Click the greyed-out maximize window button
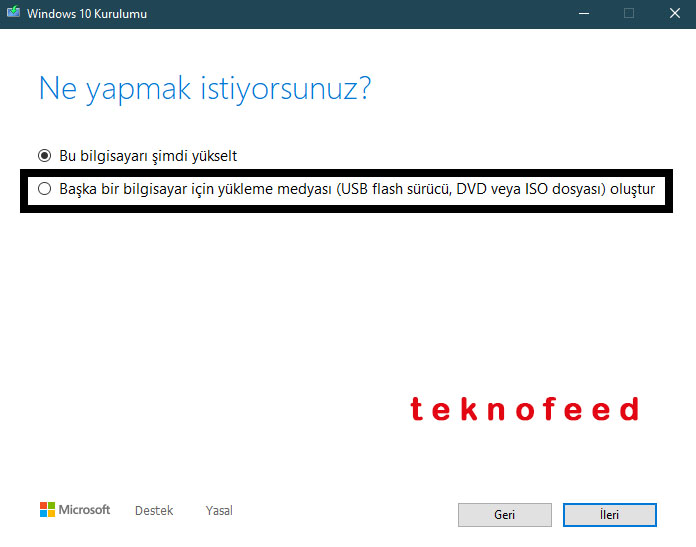Image resolution: width=696 pixels, height=547 pixels. pos(628,13)
